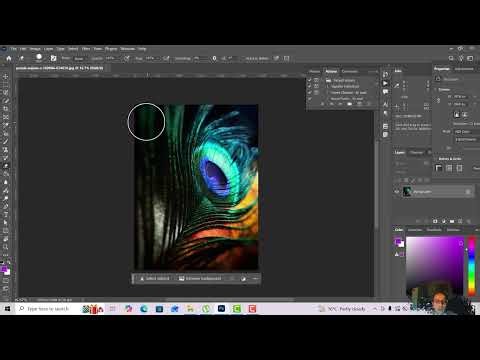The width and height of the screenshot is (480, 360).
Task: Click the Create new action icon
Action: (x=359, y=104)
